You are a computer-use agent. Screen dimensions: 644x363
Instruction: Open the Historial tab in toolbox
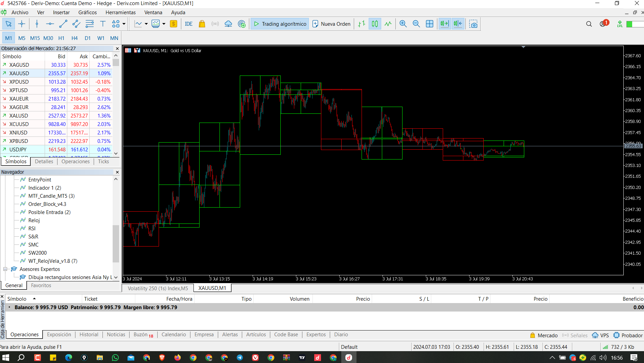(89, 335)
